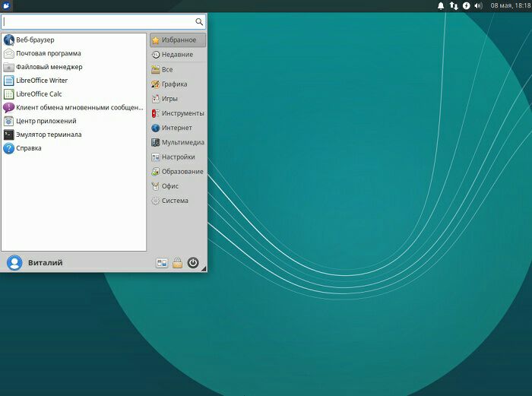
Task: Open the Образование category
Action: tap(178, 172)
